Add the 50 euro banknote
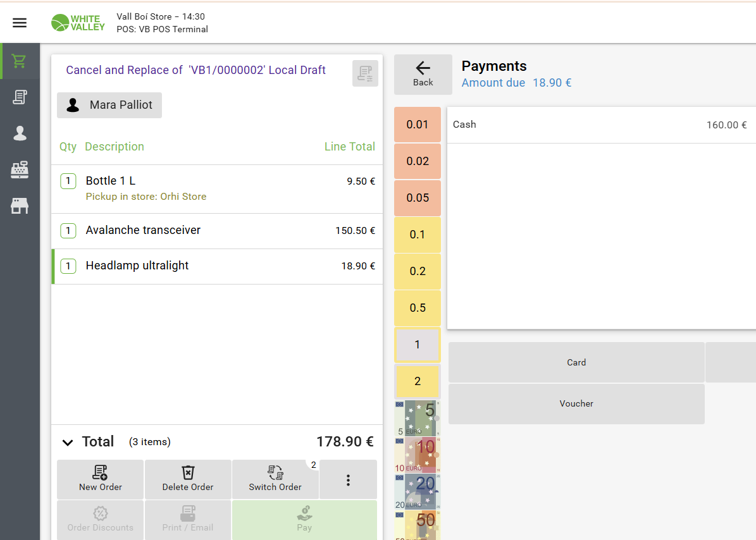This screenshot has height=540, width=756. [x=418, y=525]
